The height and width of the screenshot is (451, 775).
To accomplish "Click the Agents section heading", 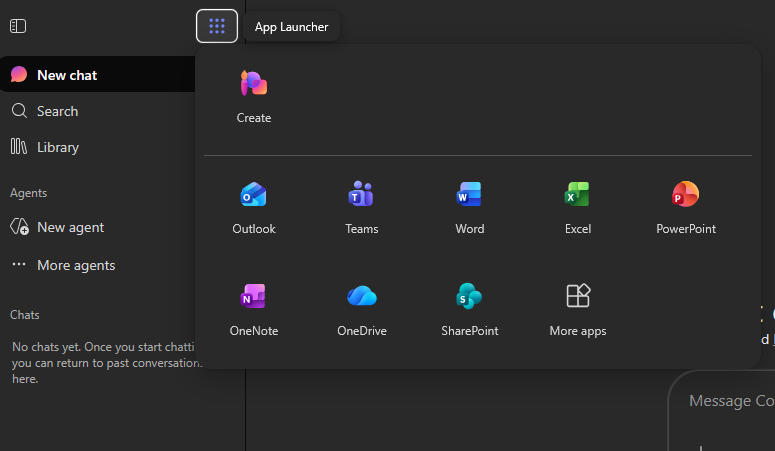I will tap(29, 193).
